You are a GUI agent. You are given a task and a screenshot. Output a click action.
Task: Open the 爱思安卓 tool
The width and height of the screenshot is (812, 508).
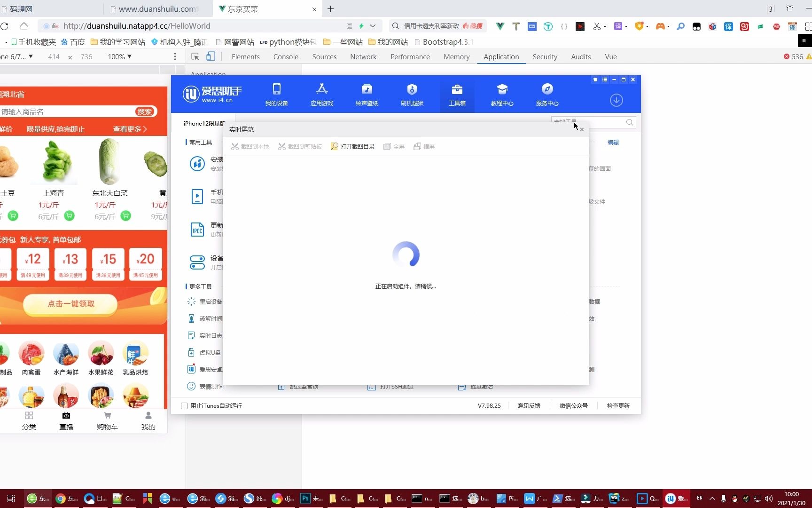click(x=210, y=369)
